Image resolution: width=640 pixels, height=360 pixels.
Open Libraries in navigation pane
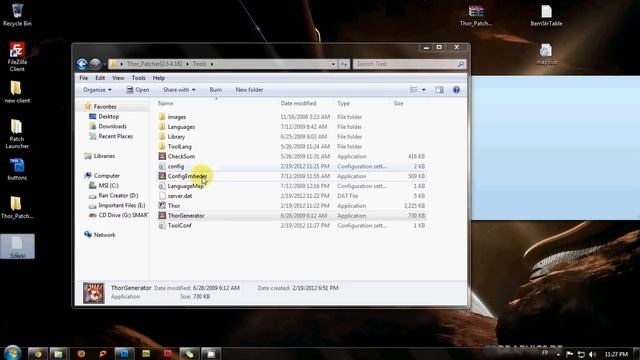[x=104, y=156]
